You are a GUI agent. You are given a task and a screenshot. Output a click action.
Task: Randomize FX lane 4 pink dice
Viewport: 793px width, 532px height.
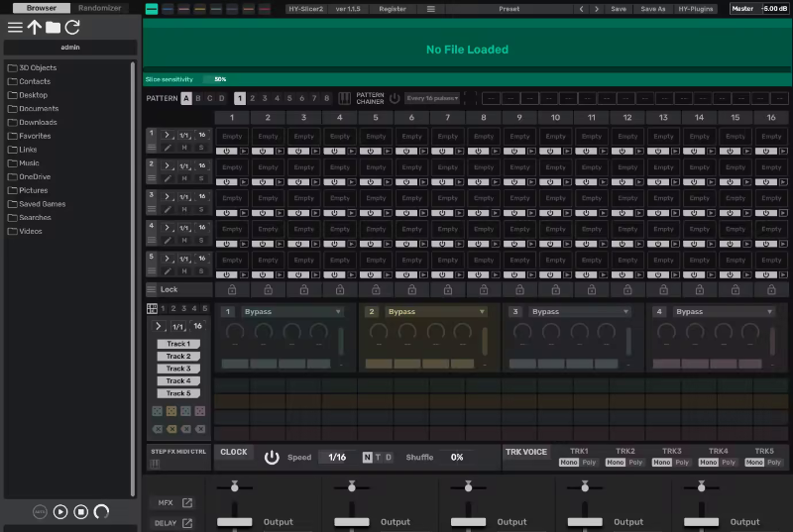click(200, 411)
